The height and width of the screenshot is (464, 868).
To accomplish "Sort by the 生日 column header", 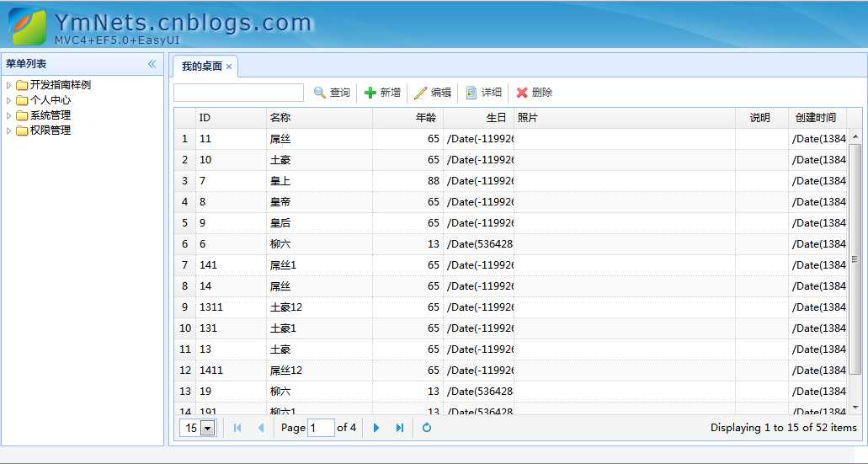I will pyautogui.click(x=479, y=118).
